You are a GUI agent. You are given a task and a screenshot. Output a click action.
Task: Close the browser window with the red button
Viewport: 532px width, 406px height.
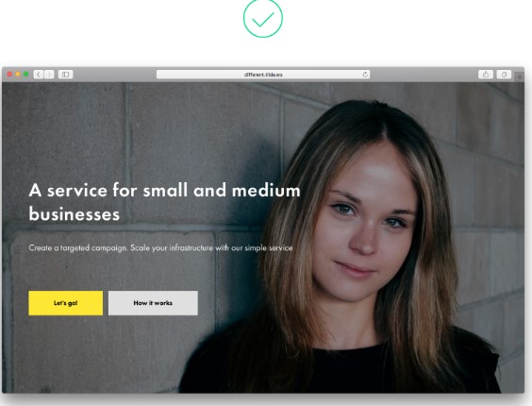9,74
